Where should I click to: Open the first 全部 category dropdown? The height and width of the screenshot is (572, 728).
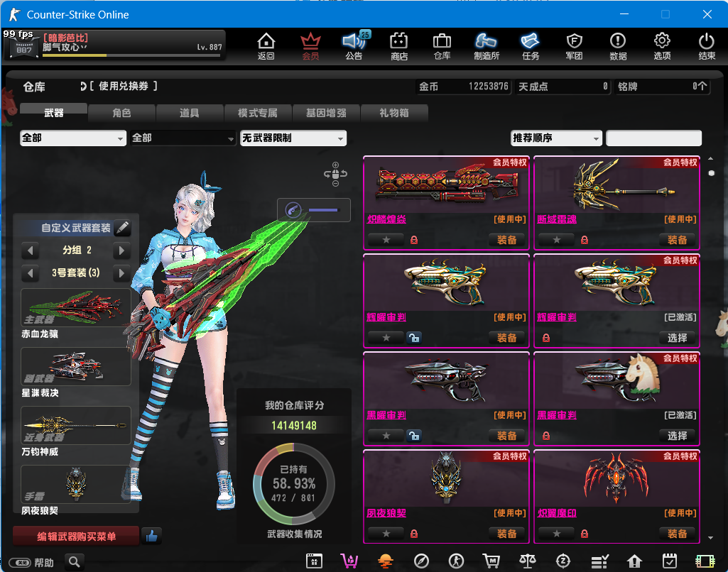pyautogui.click(x=72, y=138)
